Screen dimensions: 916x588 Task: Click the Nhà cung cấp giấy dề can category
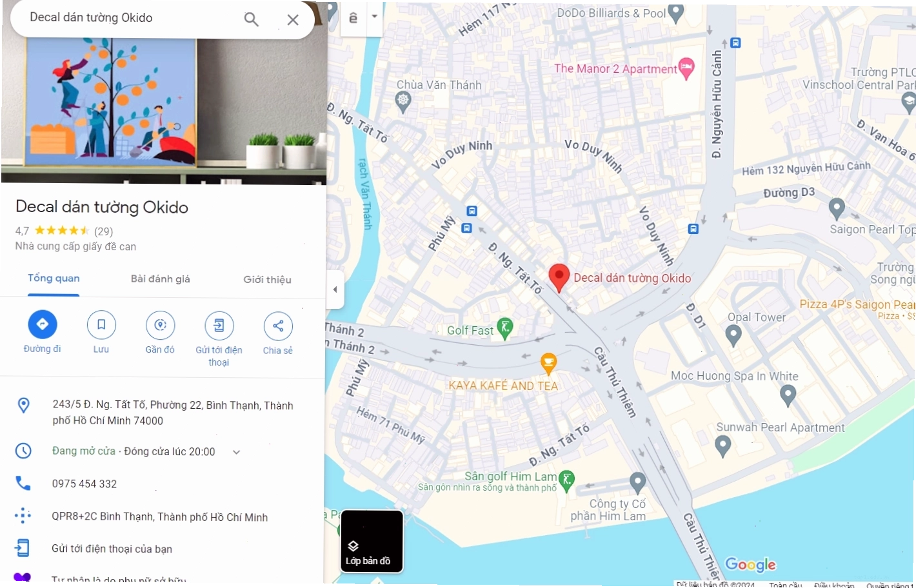[75, 246]
